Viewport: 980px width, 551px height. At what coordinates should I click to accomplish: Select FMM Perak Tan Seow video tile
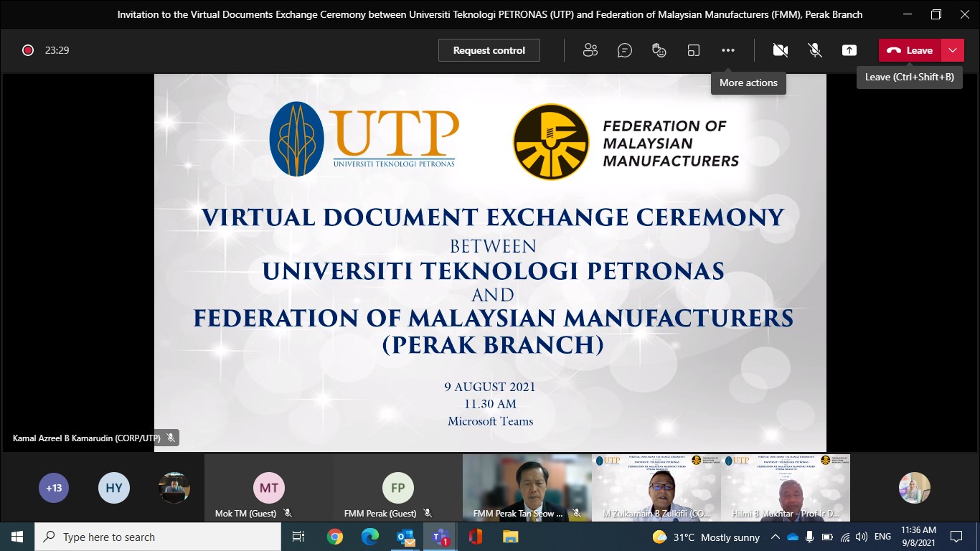527,488
